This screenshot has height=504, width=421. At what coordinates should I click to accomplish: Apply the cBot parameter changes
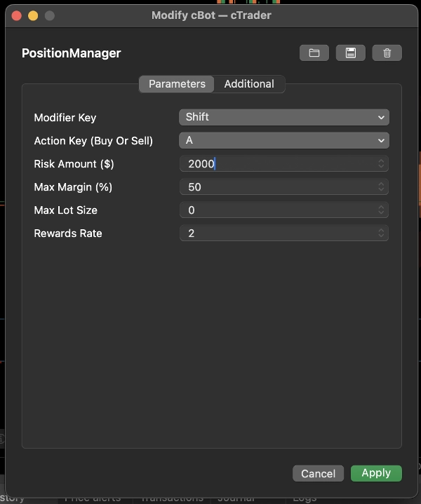tap(376, 473)
